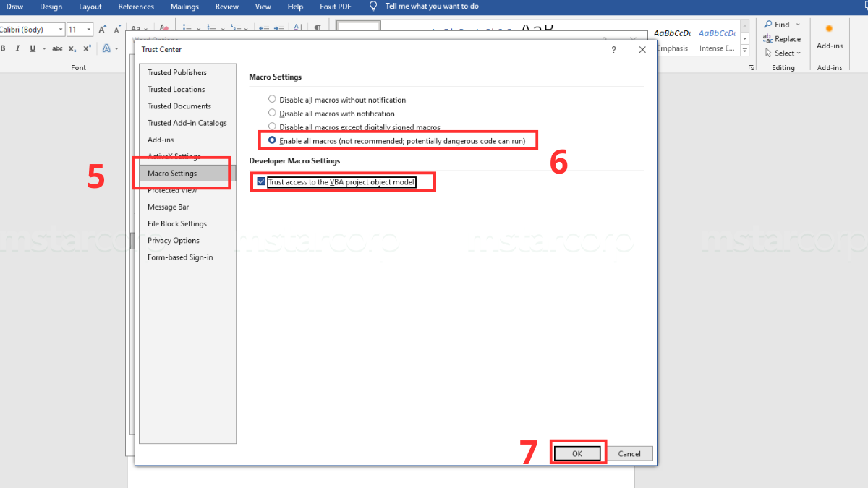Apply underline formatting in Word ribbon

[x=33, y=48]
